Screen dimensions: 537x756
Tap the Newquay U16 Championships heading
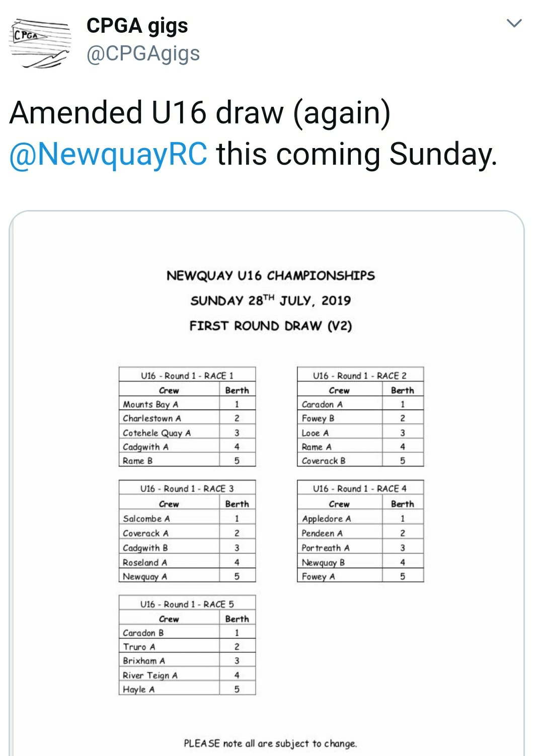[x=271, y=276]
